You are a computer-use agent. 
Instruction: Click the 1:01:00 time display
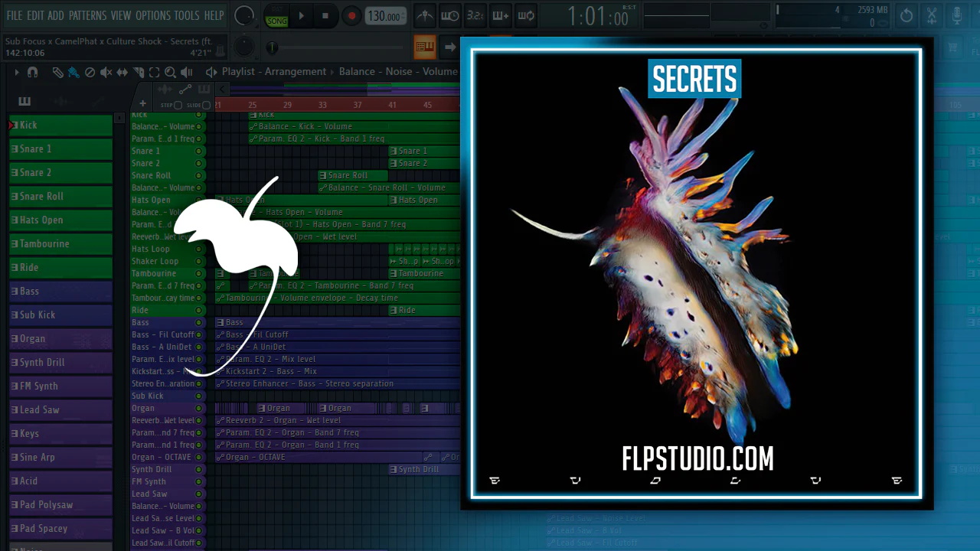pyautogui.click(x=597, y=16)
